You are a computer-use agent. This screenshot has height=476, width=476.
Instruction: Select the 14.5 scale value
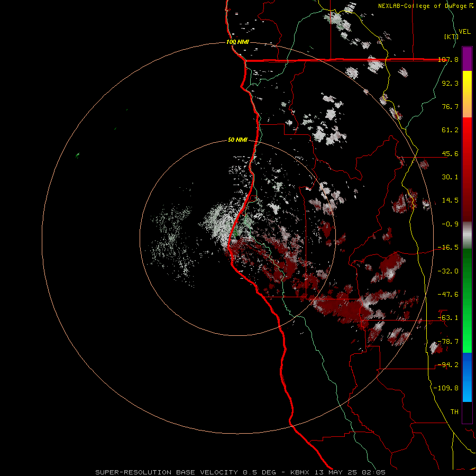point(450,200)
